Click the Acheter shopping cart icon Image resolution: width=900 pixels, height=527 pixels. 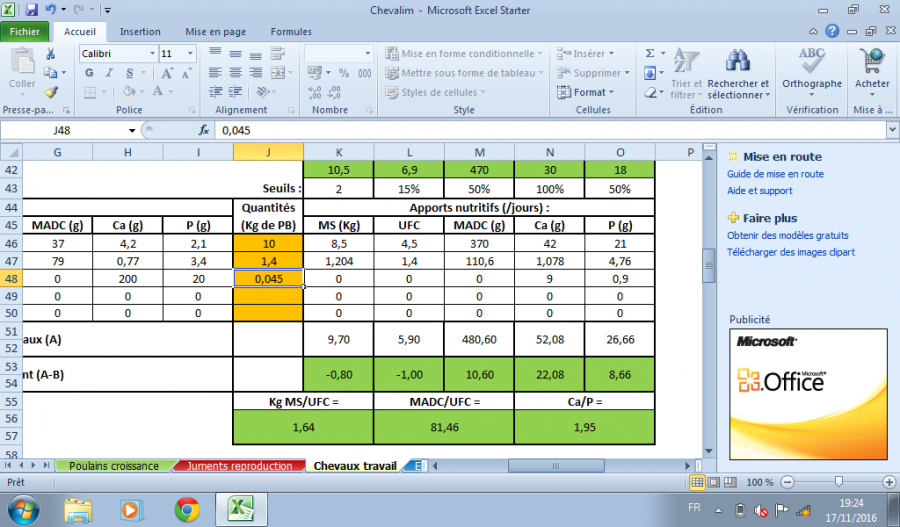click(871, 68)
